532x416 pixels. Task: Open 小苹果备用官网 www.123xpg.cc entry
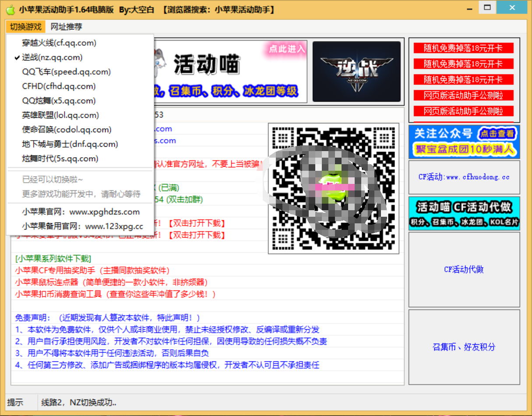point(81,226)
